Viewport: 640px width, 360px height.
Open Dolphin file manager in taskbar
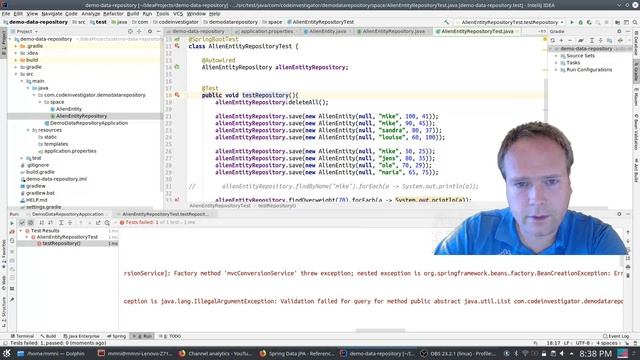point(51,353)
